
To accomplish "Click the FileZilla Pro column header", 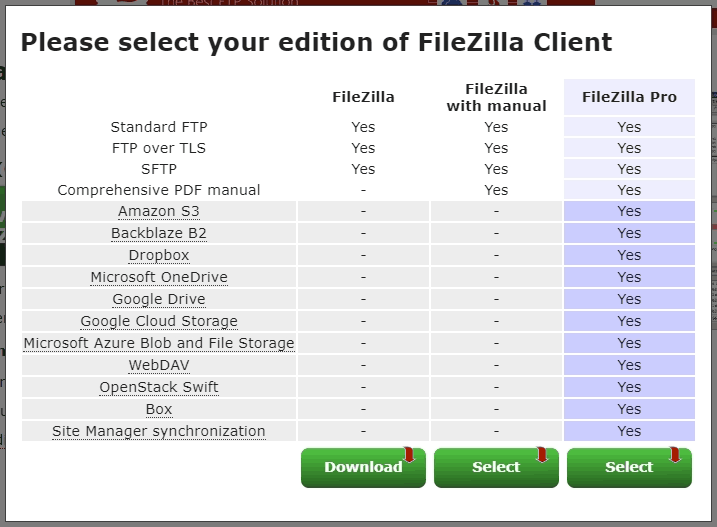I will 629,97.
